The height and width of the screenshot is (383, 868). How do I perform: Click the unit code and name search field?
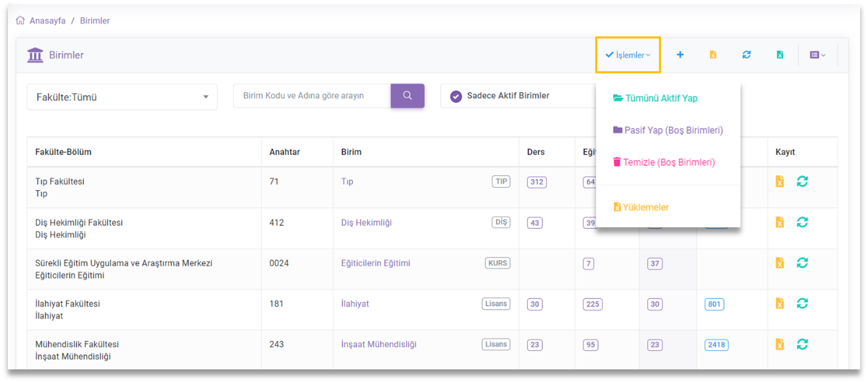311,96
